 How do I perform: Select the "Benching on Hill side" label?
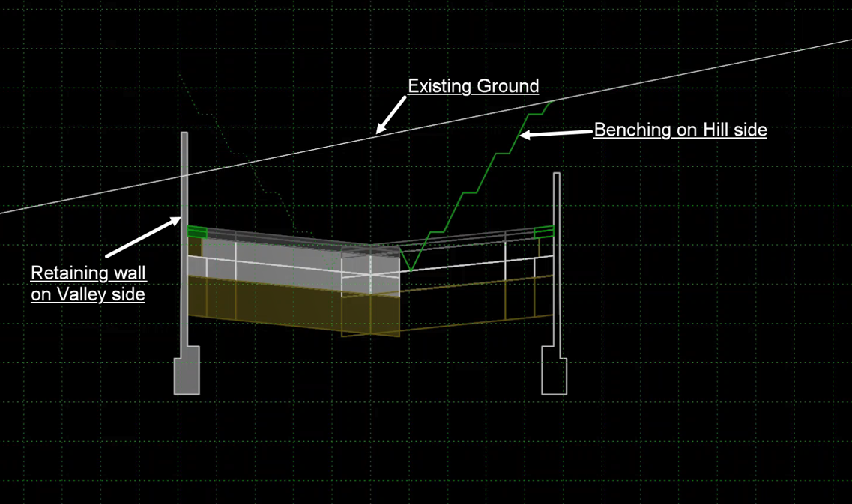tap(680, 130)
